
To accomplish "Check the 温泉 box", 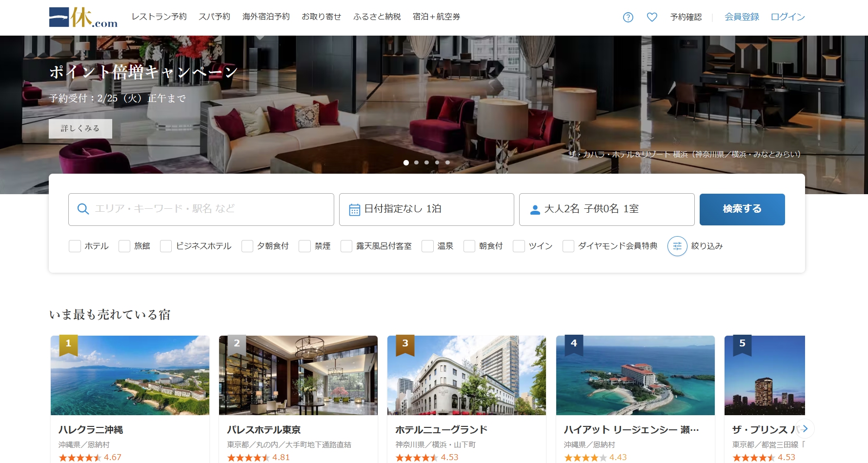I will (427, 246).
